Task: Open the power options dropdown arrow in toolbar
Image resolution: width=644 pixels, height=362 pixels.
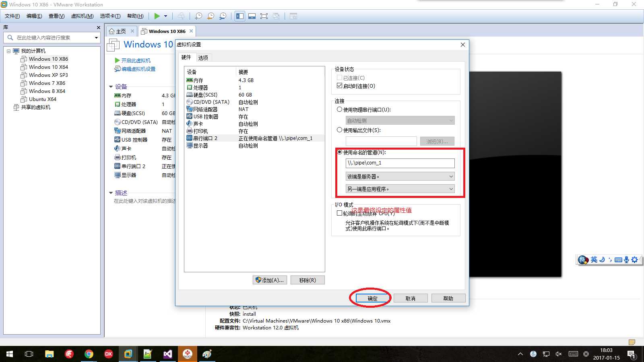Action: [165, 16]
